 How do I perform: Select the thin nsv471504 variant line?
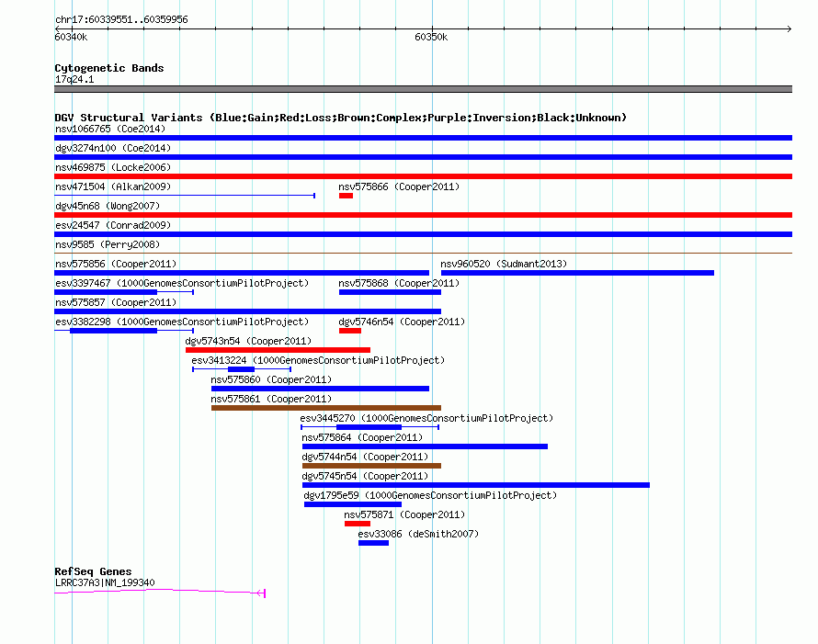[x=185, y=196]
